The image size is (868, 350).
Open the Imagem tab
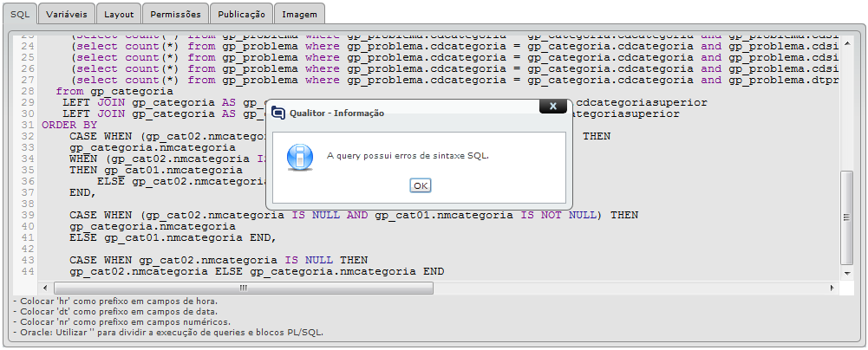point(300,15)
